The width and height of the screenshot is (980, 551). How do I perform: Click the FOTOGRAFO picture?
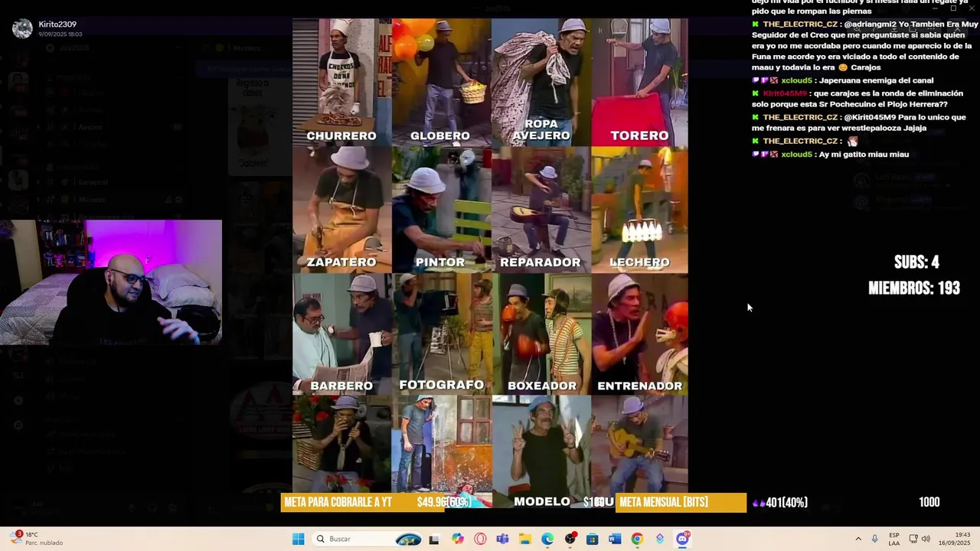441,334
